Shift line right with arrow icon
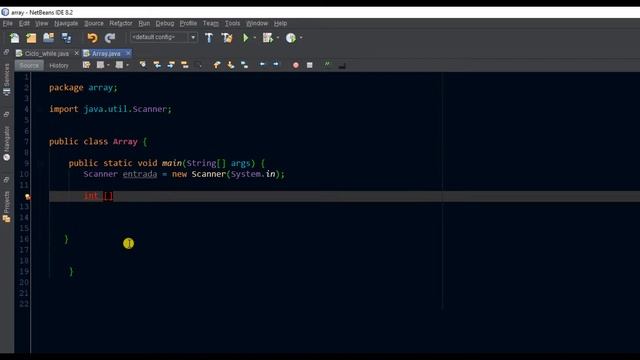The width and height of the screenshot is (640, 360). click(276, 65)
